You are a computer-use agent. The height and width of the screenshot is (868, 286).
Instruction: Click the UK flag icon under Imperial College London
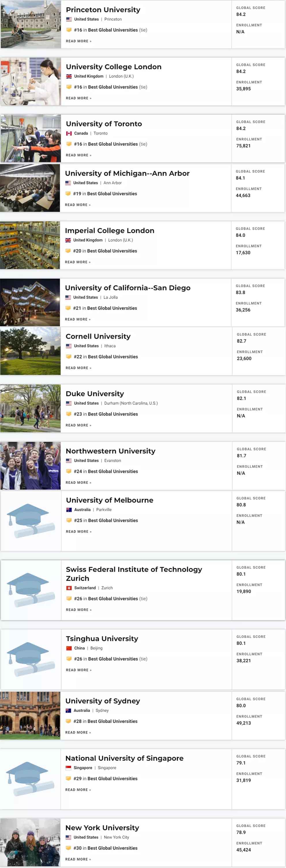[68, 240]
